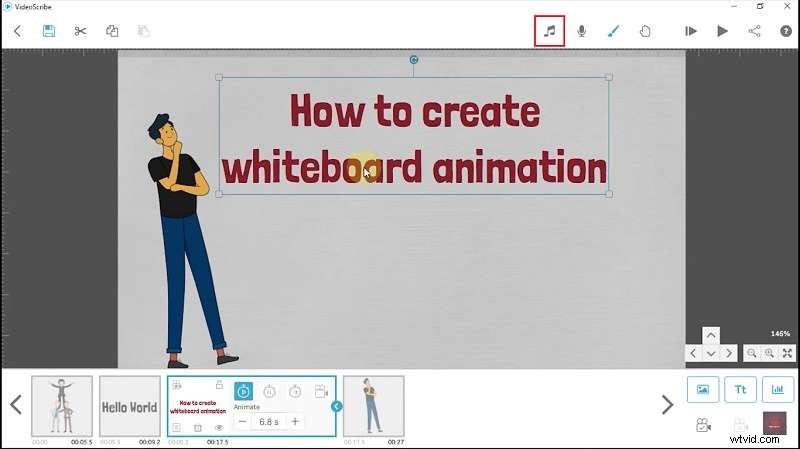Select the standing man timeline thumbnail
Screen dimensions: 800x449
coord(373,406)
